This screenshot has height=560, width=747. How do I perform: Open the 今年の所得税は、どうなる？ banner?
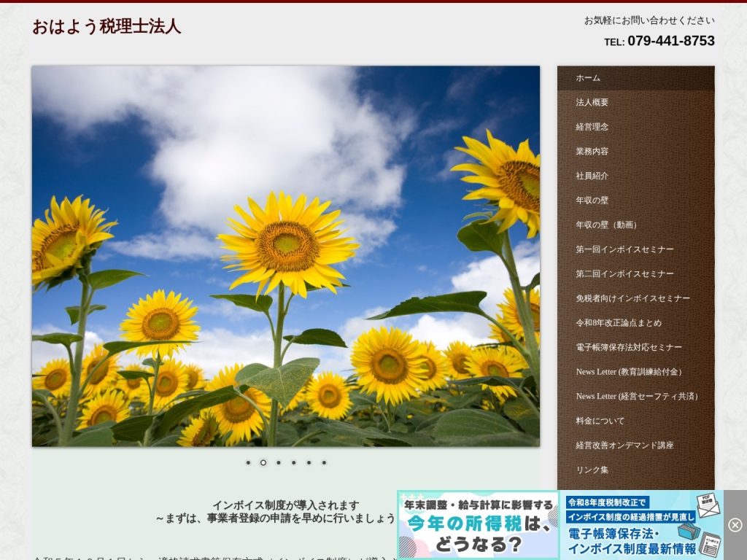(478, 525)
